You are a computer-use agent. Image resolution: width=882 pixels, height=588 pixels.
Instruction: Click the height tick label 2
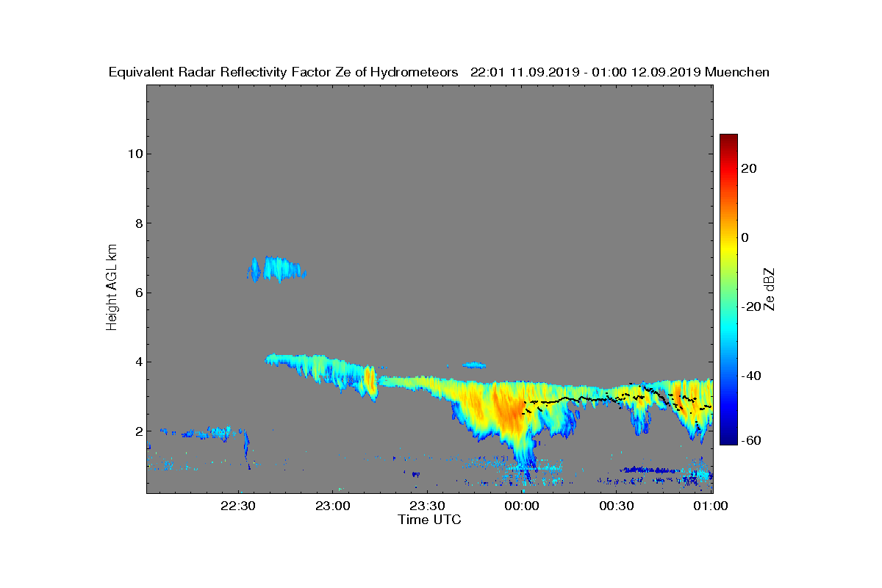[x=137, y=431]
